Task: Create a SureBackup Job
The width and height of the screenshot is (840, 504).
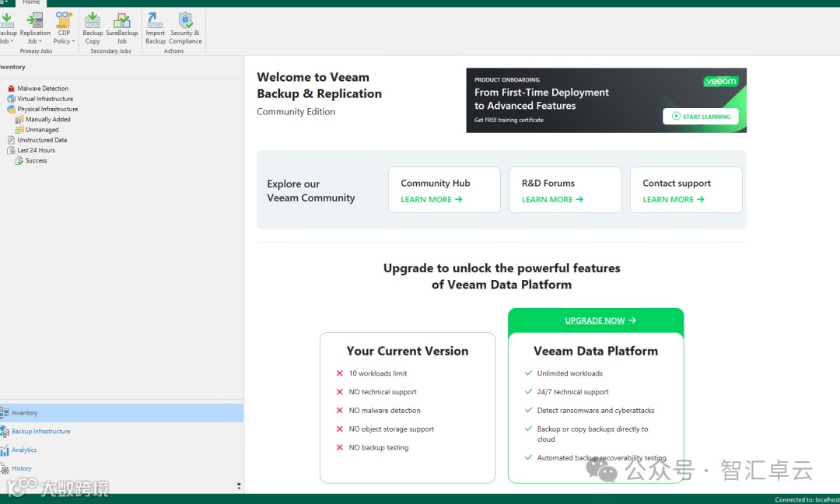Action: [121, 28]
